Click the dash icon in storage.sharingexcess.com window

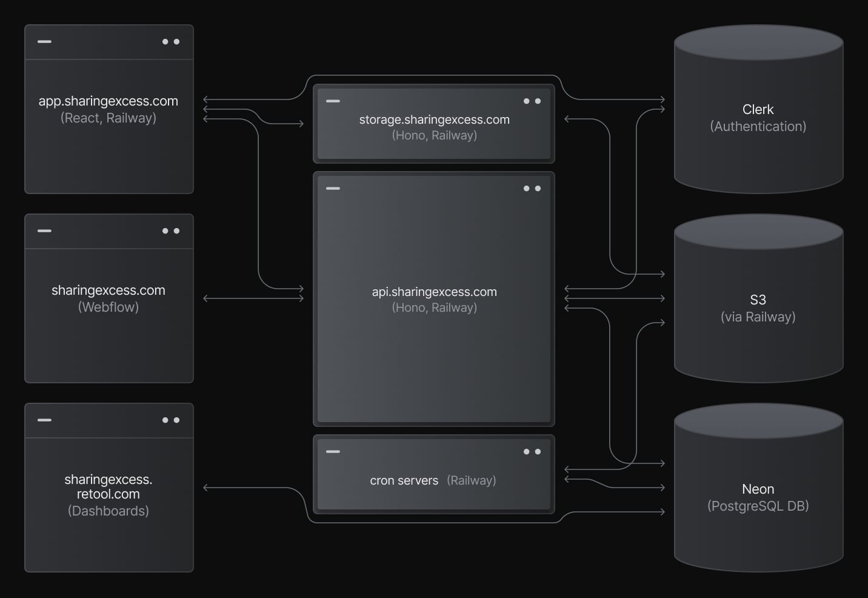(x=333, y=101)
